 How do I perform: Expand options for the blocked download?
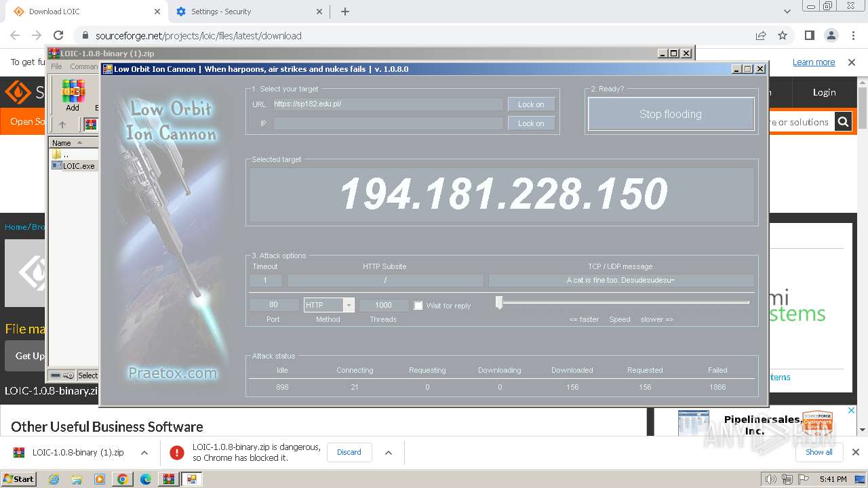pyautogui.click(x=389, y=453)
